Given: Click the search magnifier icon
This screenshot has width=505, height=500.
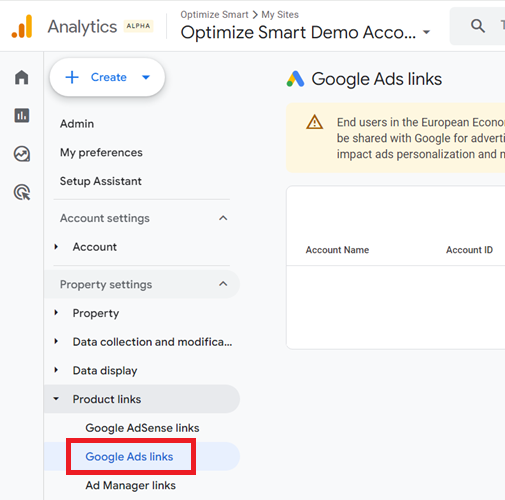Looking at the screenshot, I should [478, 26].
